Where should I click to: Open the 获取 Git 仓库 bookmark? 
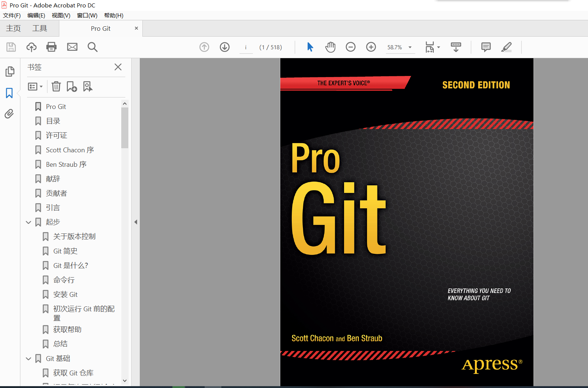point(73,373)
